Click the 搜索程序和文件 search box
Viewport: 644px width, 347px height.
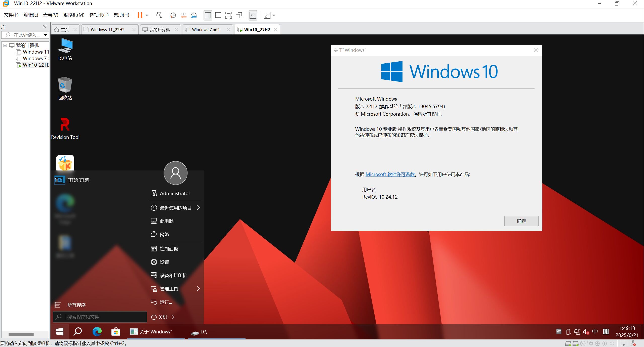[x=100, y=317]
